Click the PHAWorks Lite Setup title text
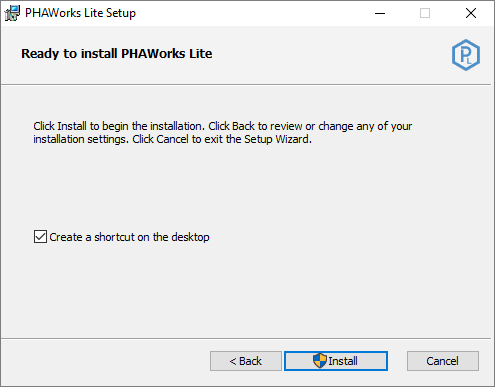Screen dimensions: 495x387 [x=80, y=13]
